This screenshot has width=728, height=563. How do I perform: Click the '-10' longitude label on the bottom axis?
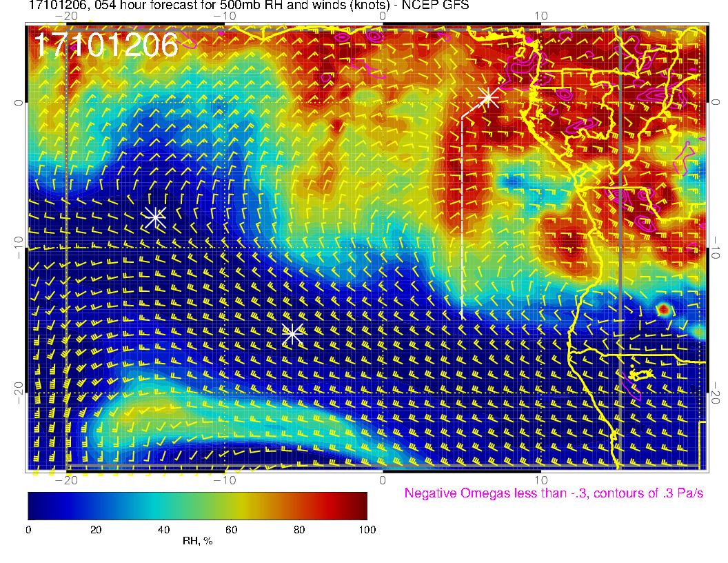click(224, 480)
